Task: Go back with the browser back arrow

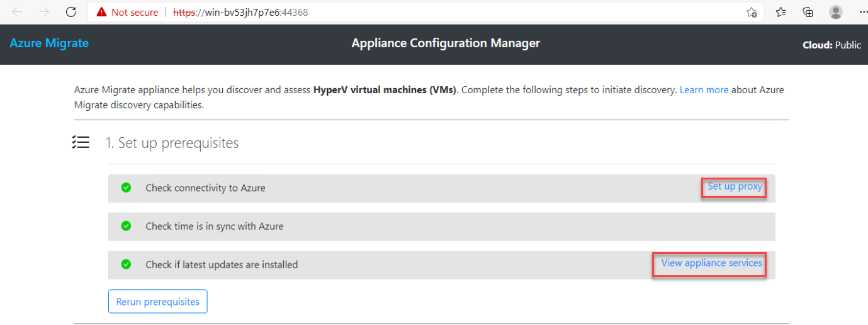Action: (x=17, y=12)
